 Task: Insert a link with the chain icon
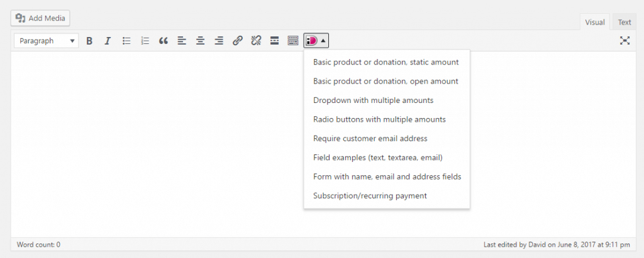coord(237,41)
